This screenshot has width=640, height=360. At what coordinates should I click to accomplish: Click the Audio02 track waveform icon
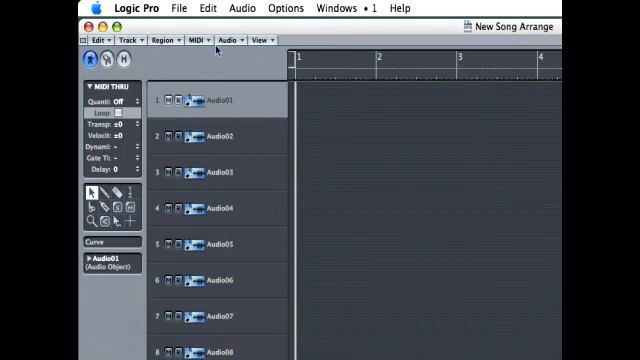tap(194, 136)
